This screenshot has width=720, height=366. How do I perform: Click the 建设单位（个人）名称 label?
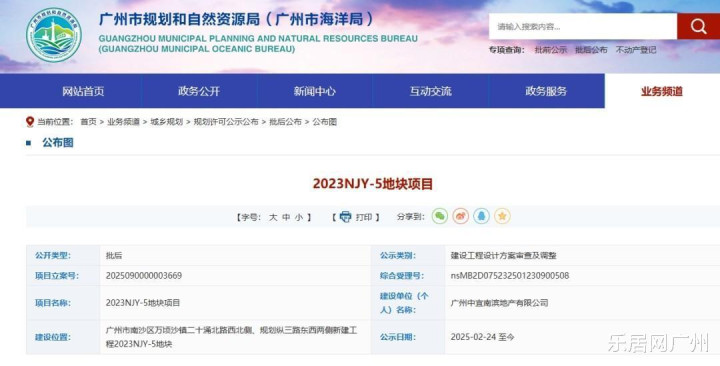coord(404,303)
